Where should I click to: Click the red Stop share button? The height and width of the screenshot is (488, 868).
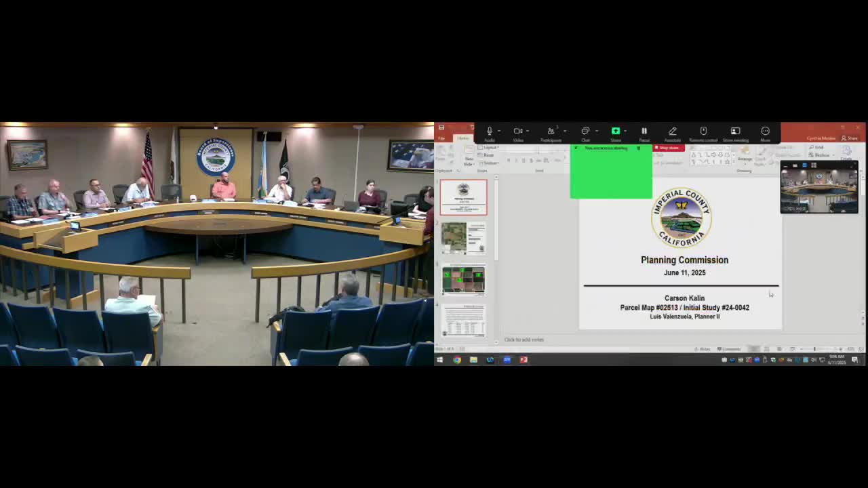point(669,148)
